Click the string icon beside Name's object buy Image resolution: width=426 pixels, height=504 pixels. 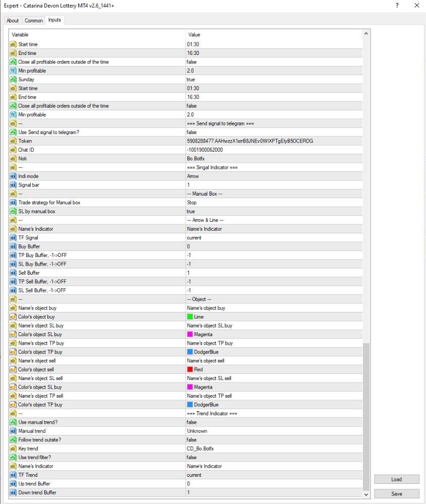pos(13,308)
